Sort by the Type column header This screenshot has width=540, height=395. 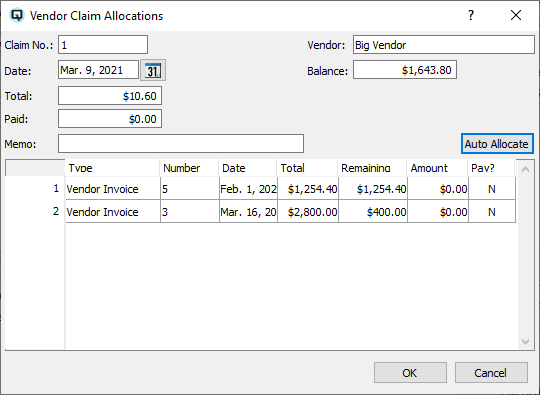coord(112,168)
